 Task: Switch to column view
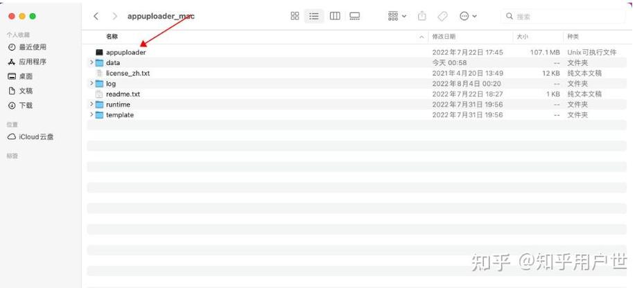tap(335, 16)
